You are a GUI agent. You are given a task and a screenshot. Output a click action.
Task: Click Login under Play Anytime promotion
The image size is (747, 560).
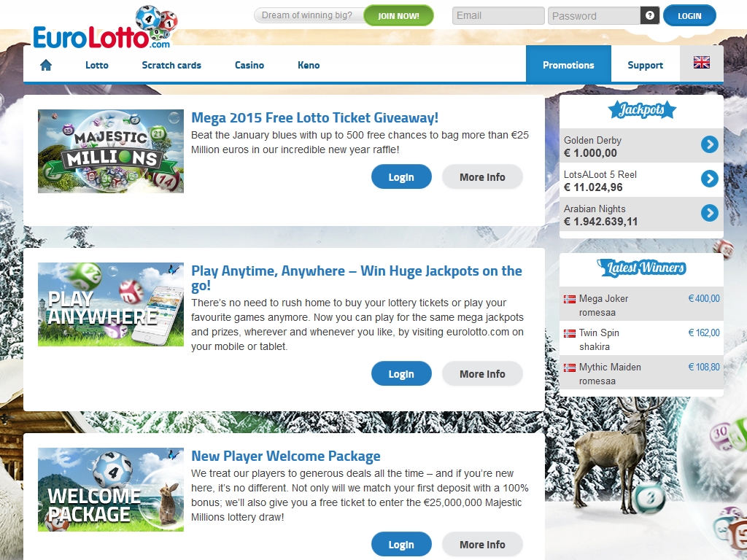coord(401,374)
